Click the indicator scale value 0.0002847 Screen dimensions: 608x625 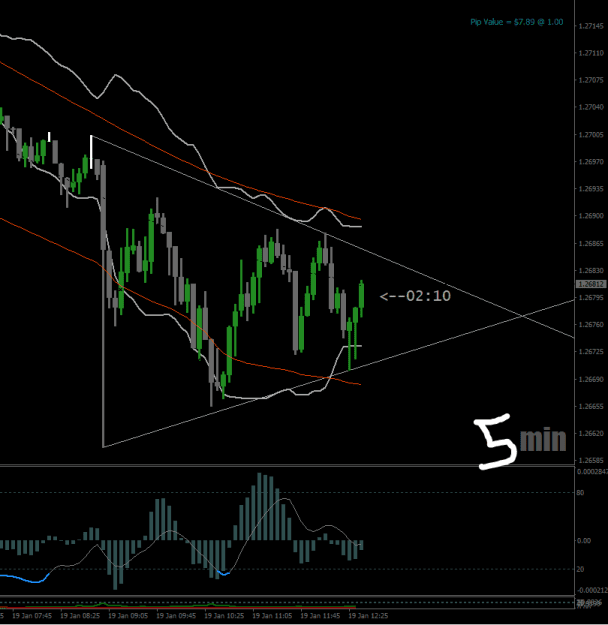(x=592, y=472)
